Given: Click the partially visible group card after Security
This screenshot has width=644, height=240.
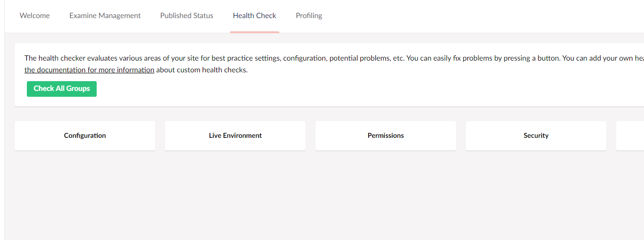Looking at the screenshot, I should click(630, 136).
